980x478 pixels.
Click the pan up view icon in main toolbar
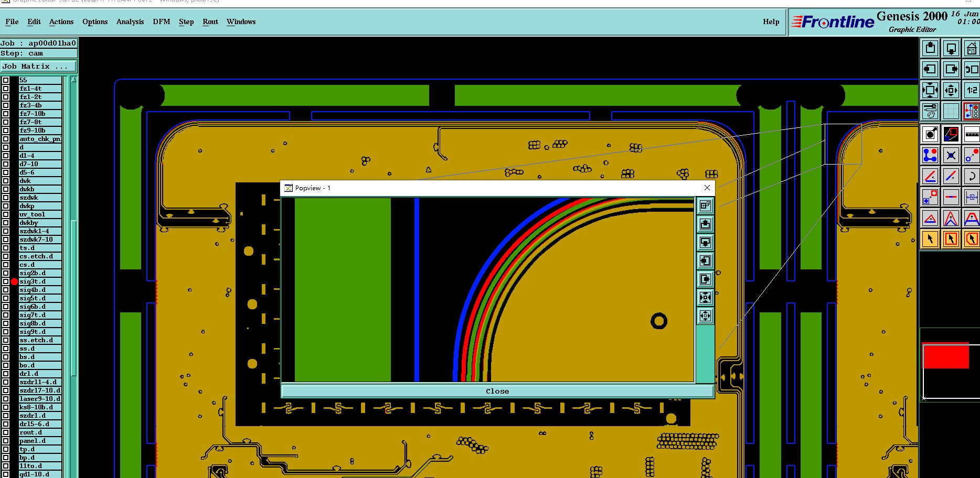[930, 49]
